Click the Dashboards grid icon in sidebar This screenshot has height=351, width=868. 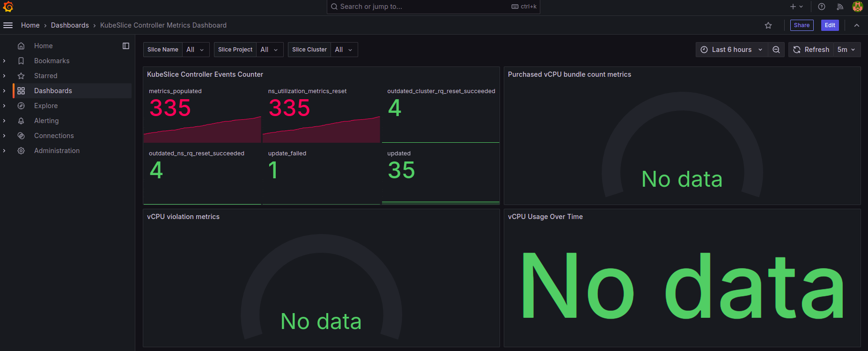click(21, 91)
